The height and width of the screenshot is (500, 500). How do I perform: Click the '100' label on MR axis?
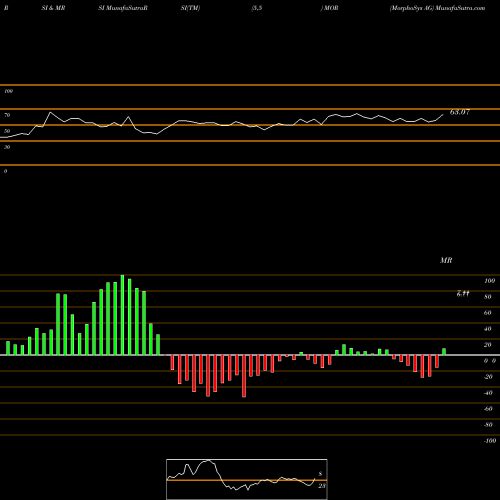489,281
